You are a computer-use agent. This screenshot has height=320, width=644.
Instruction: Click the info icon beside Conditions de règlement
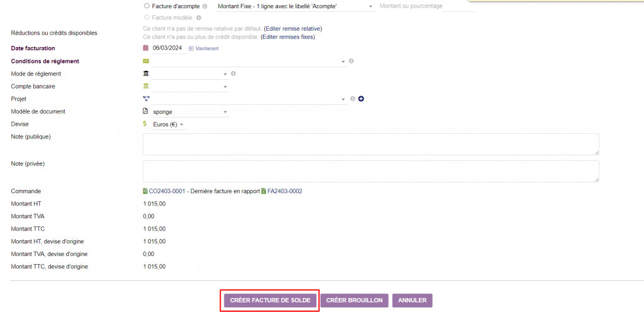point(352,61)
